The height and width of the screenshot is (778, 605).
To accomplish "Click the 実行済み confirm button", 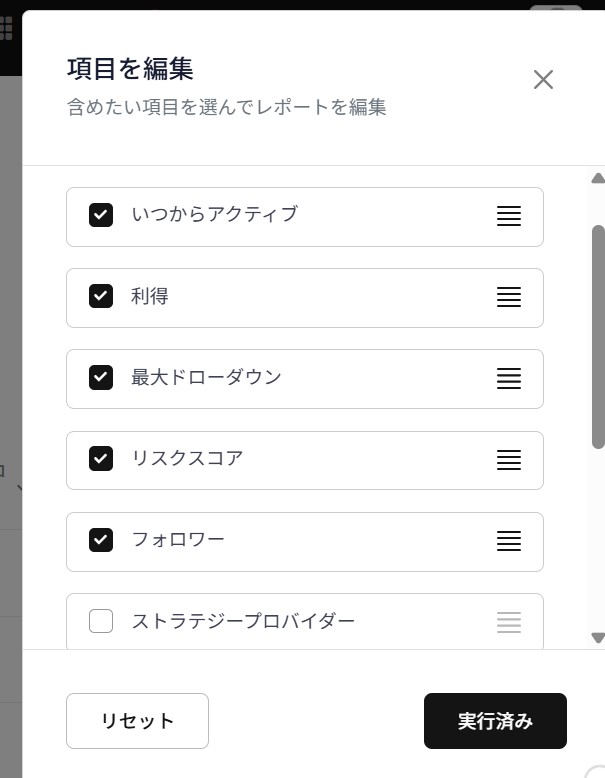I will coord(495,721).
